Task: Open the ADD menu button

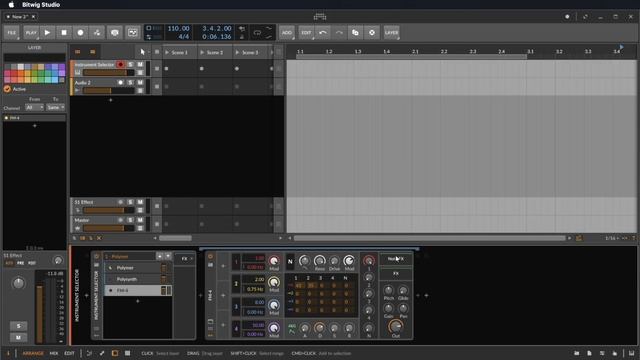Action: pyautogui.click(x=287, y=33)
